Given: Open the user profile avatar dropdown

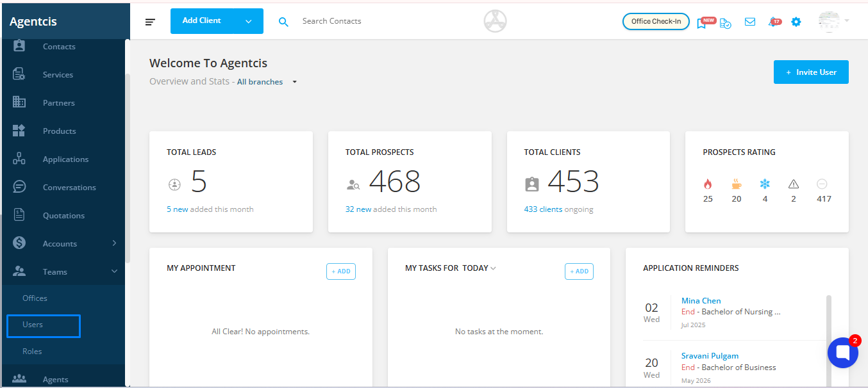Looking at the screenshot, I should click(x=833, y=21).
